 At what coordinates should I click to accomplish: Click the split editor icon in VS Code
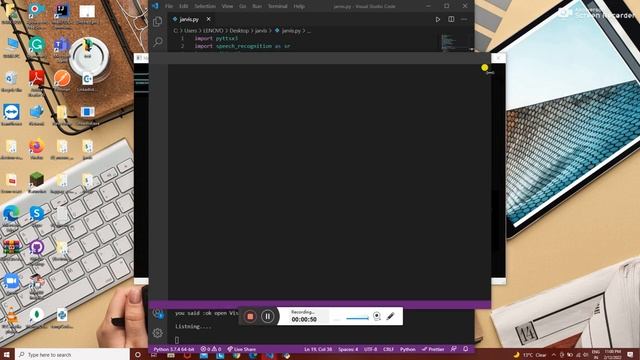tap(451, 19)
